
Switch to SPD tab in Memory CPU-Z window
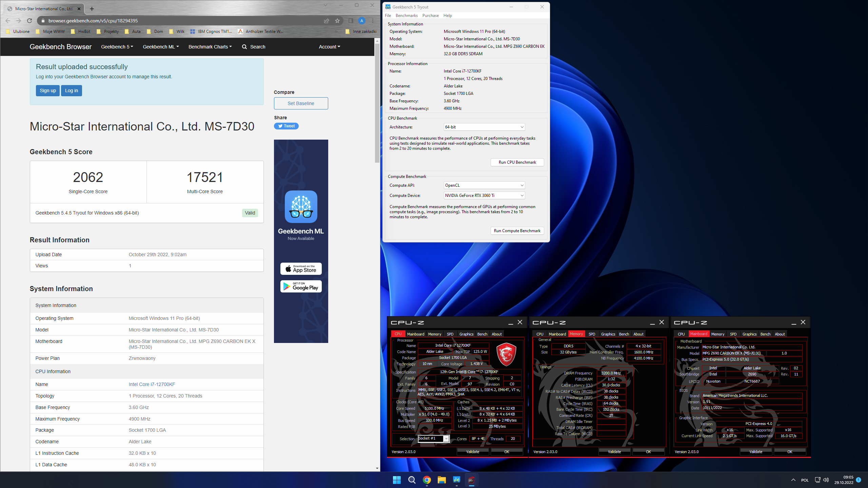(x=592, y=334)
